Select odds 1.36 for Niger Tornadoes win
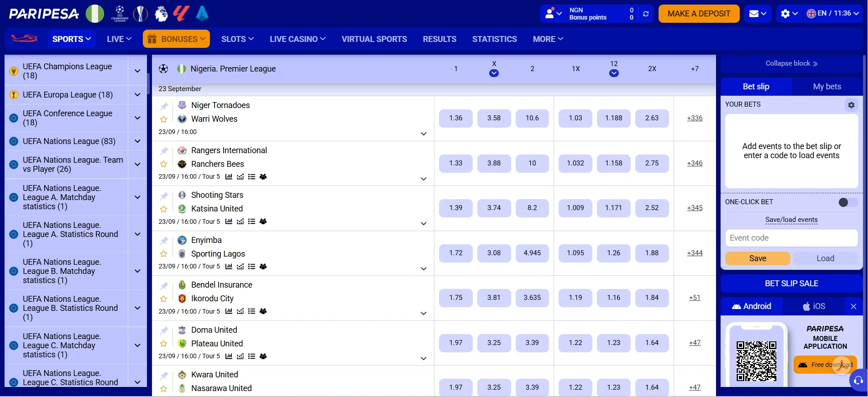The width and height of the screenshot is (868, 397). tap(455, 118)
